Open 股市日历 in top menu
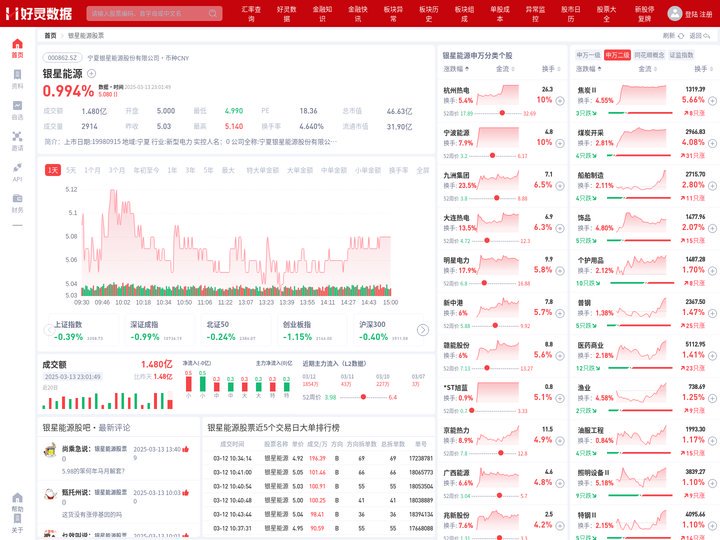This screenshot has width=720, height=540. pos(571,14)
